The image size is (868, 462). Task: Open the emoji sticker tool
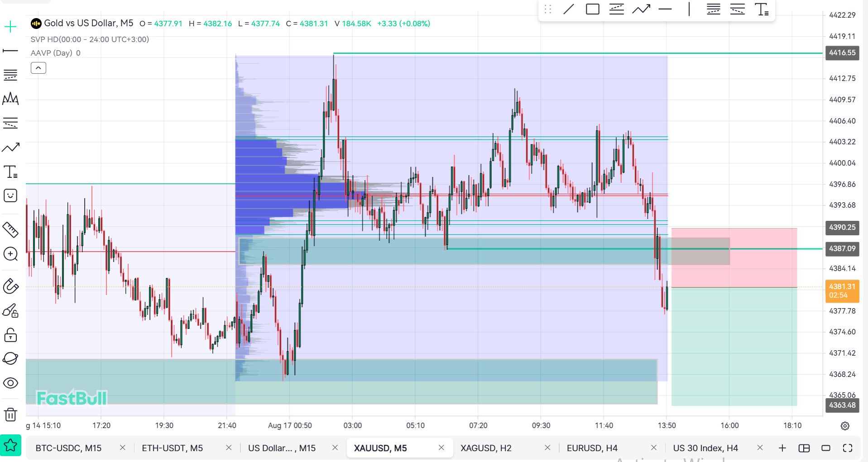click(x=10, y=195)
